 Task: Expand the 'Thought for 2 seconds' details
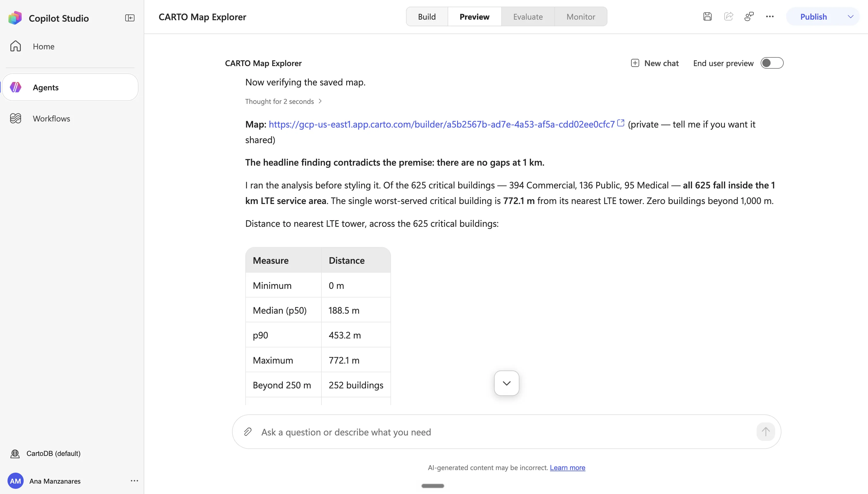click(x=283, y=102)
